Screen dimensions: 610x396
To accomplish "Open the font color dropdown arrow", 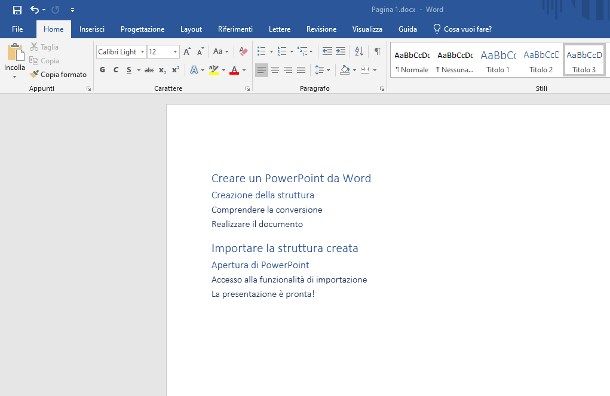I will [x=244, y=70].
